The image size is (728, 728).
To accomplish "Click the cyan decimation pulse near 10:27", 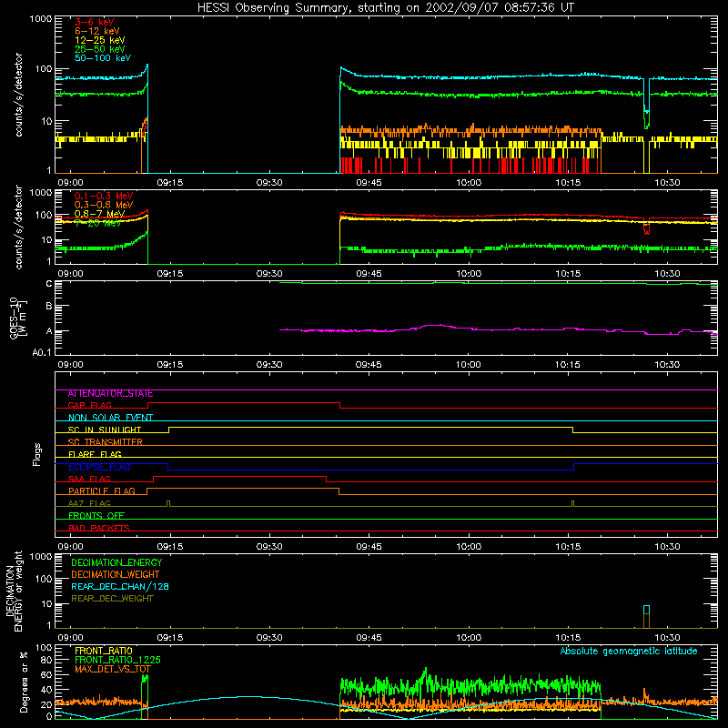I will click(x=646, y=610).
